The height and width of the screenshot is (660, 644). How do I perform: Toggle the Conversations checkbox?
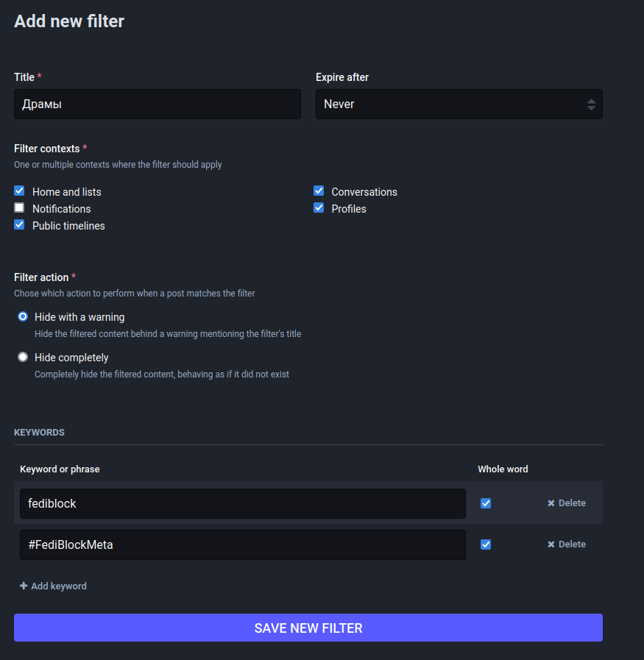click(319, 191)
